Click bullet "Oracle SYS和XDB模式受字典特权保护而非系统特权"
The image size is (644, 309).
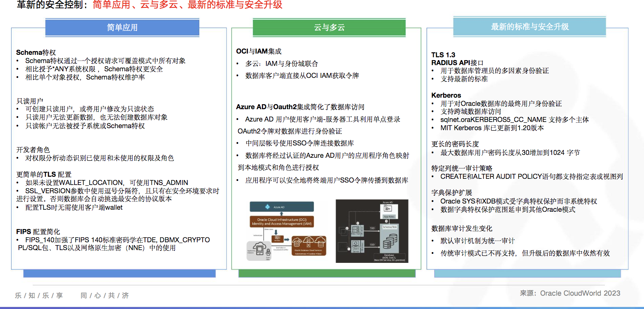(x=519, y=201)
